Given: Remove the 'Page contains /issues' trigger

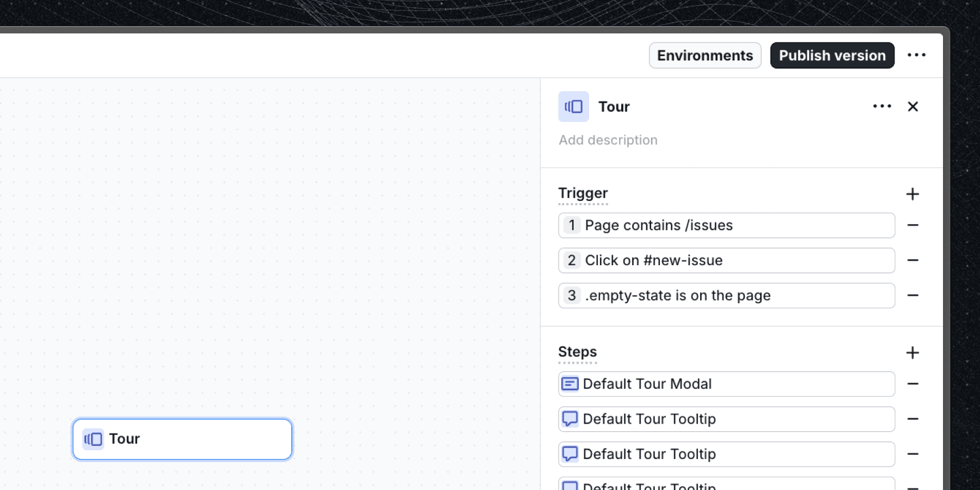Looking at the screenshot, I should tap(913, 225).
